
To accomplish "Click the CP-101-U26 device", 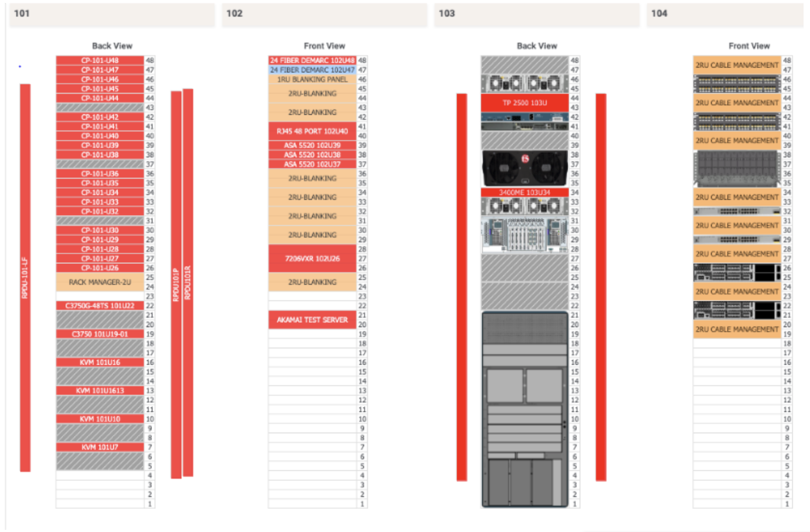I will coord(100,268).
